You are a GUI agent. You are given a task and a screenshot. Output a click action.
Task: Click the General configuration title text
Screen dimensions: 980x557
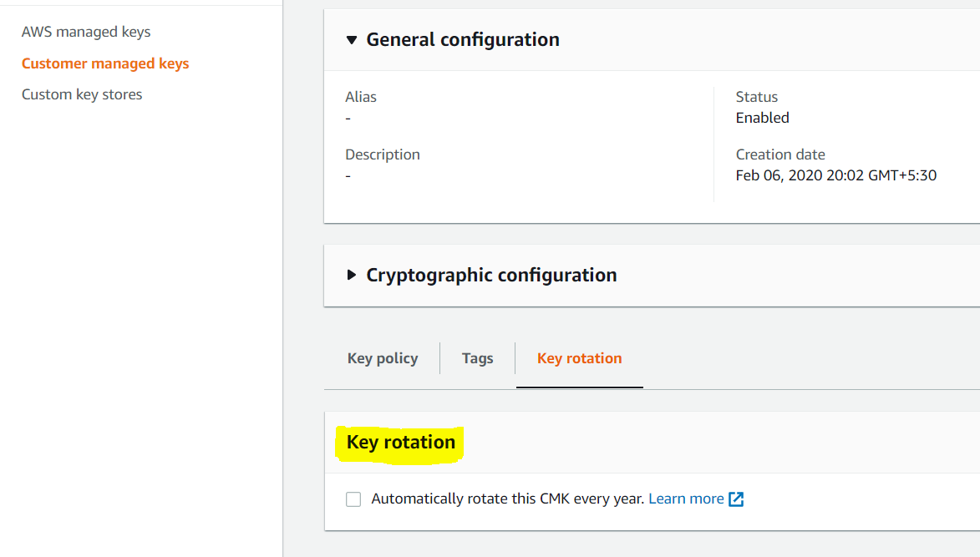coord(463,40)
